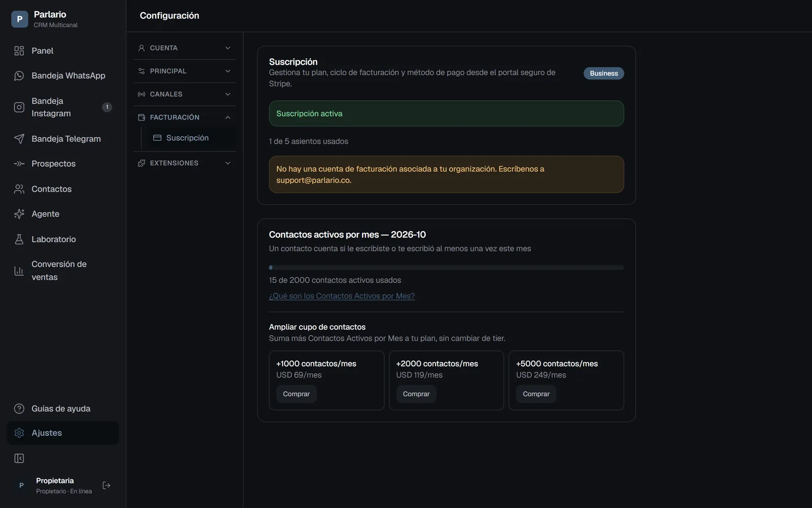Buy +2000 contactos/mes add-on

(416, 394)
